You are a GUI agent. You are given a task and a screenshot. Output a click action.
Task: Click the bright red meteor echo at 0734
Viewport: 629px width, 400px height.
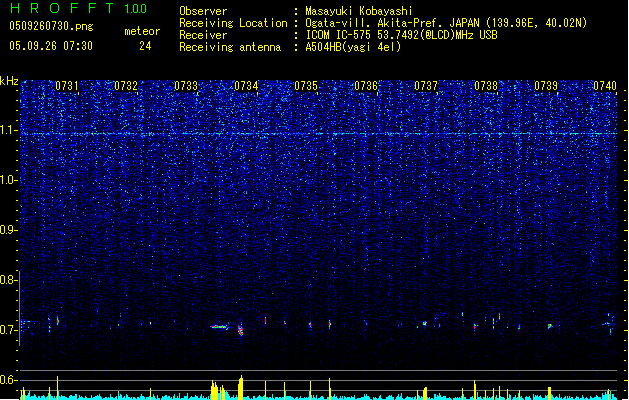(240, 330)
